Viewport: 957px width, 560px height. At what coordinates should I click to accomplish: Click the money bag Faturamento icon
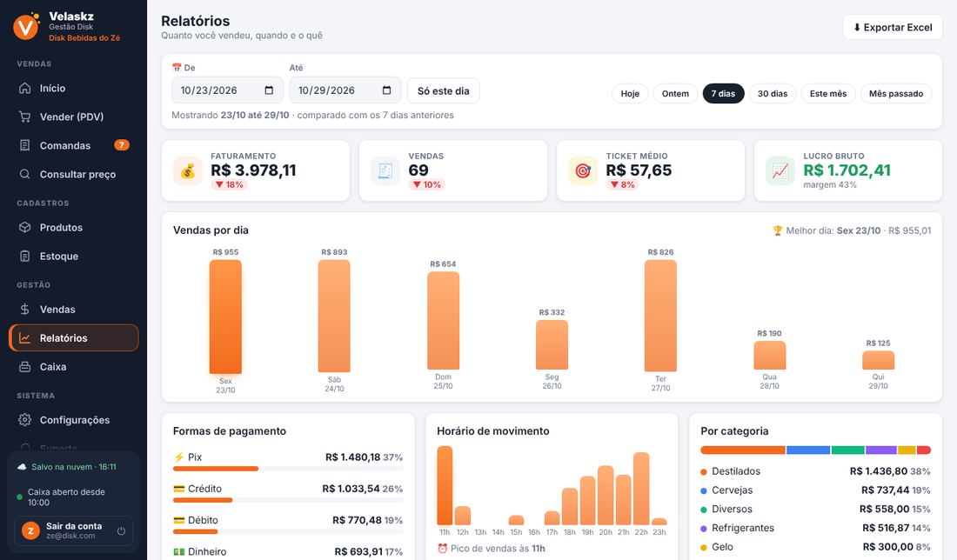pos(187,170)
